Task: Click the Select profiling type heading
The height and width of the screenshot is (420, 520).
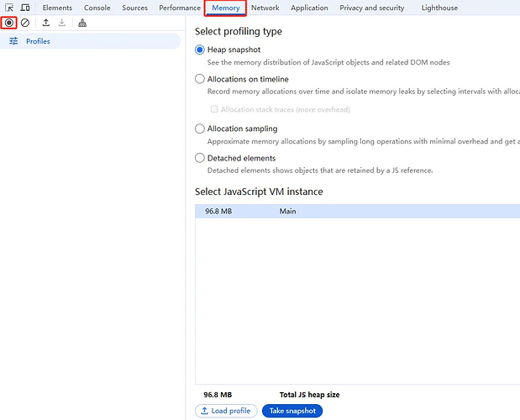Action: point(239,31)
